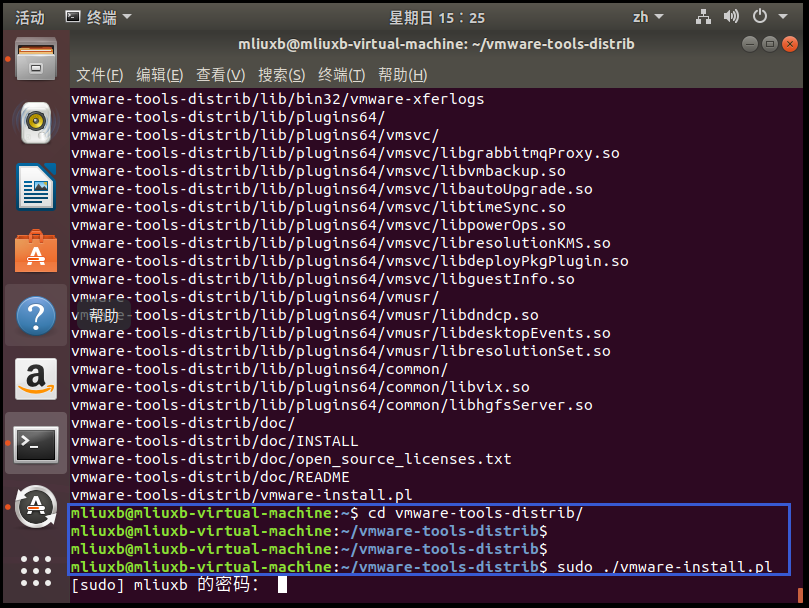
Task: Click line ending libdeployPkgPlugin.so
Action: click(x=350, y=261)
